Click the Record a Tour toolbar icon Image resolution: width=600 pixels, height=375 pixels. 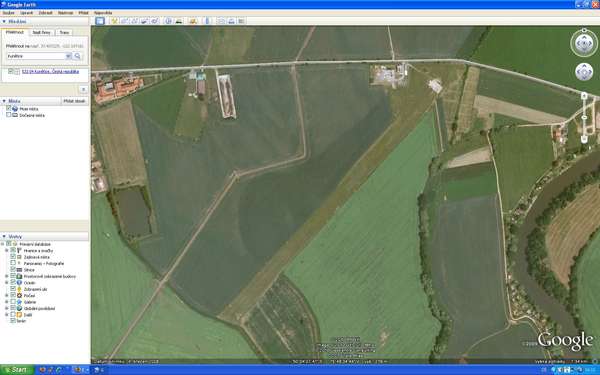155,21
